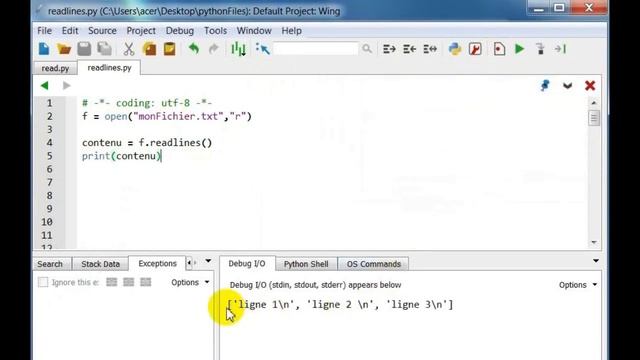640x360 pixels.
Task: Open a file using the folder icon
Action: pos(64,49)
